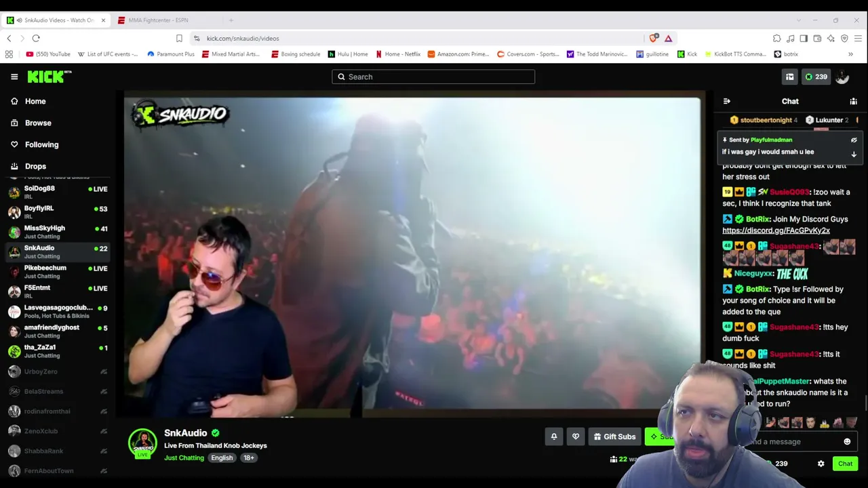The image size is (868, 488).
Task: Reload the current page
Action: tap(36, 39)
